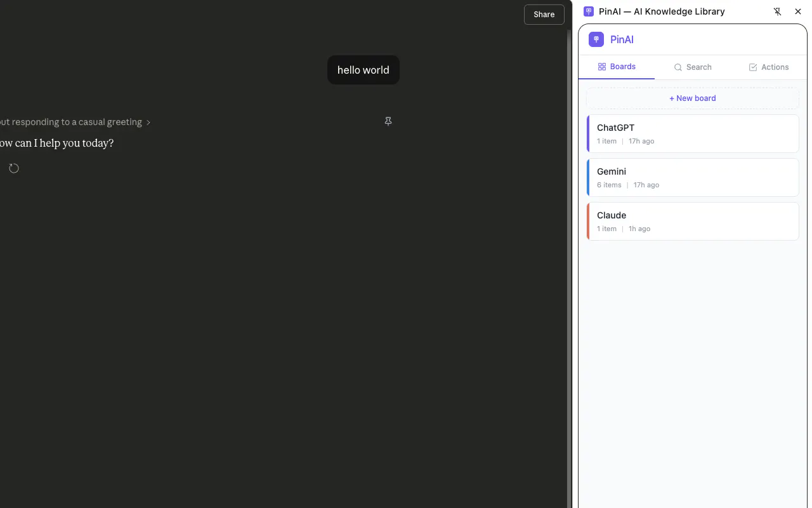Viewport: 812px width, 508px height.
Task: Click the "can I help you today?" reply text
Action: tap(64, 144)
